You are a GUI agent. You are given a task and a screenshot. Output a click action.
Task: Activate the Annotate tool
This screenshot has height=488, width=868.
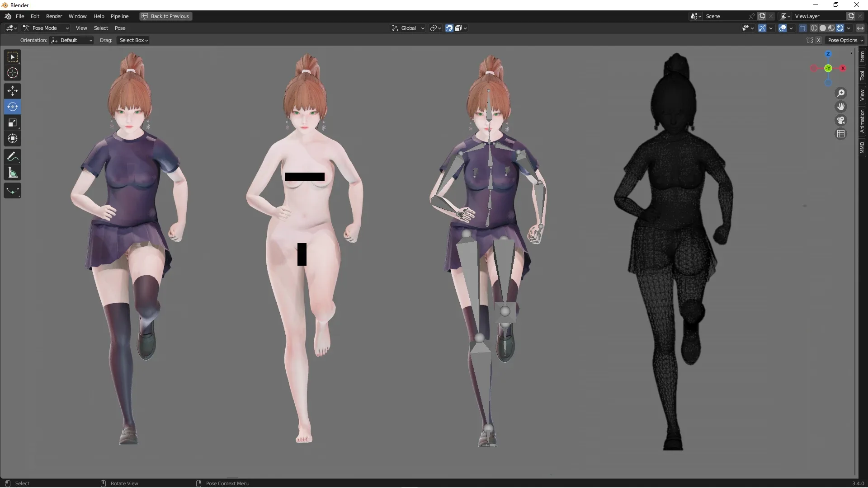(12, 156)
